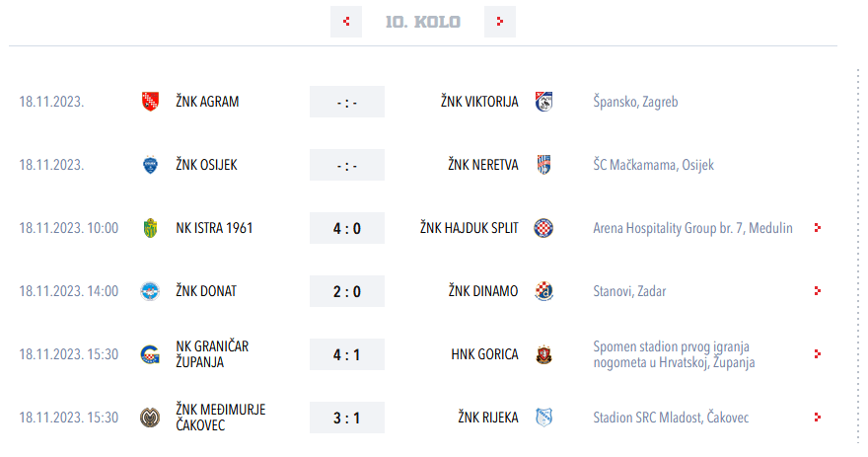Image resolution: width=868 pixels, height=457 pixels.
Task: Click the HNK Gorica club crest
Action: click(x=543, y=354)
